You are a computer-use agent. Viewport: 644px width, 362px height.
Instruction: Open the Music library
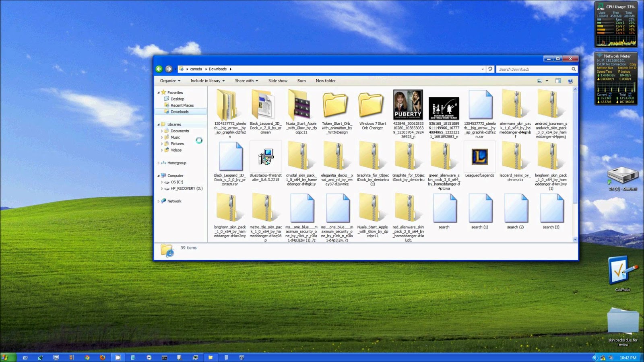[175, 138]
